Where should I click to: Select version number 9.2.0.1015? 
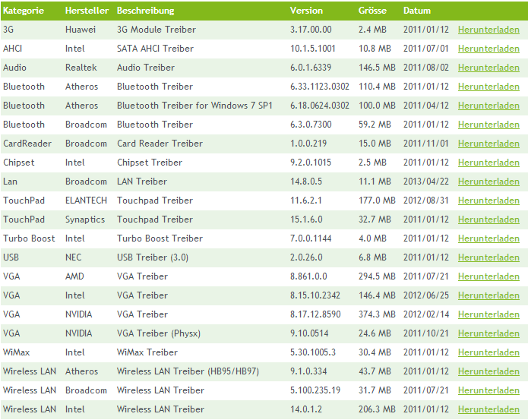[x=311, y=163]
